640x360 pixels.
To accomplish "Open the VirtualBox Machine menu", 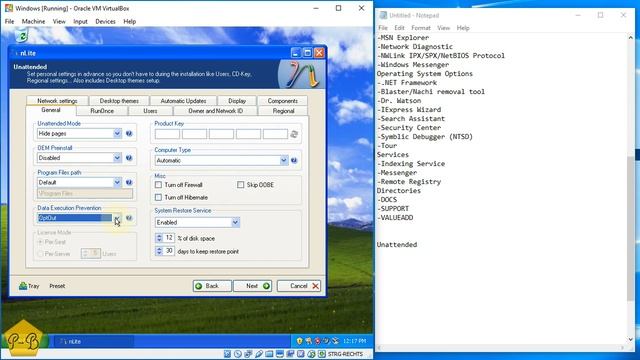I will tap(33, 22).
